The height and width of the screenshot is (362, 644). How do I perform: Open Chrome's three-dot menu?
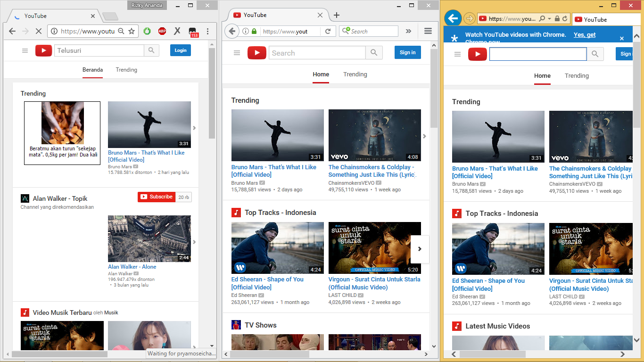point(207,31)
